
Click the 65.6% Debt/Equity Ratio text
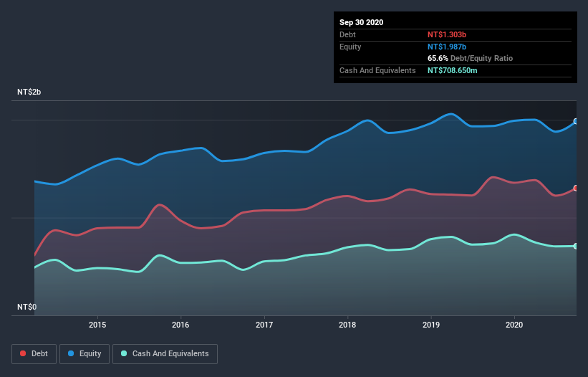(x=471, y=58)
